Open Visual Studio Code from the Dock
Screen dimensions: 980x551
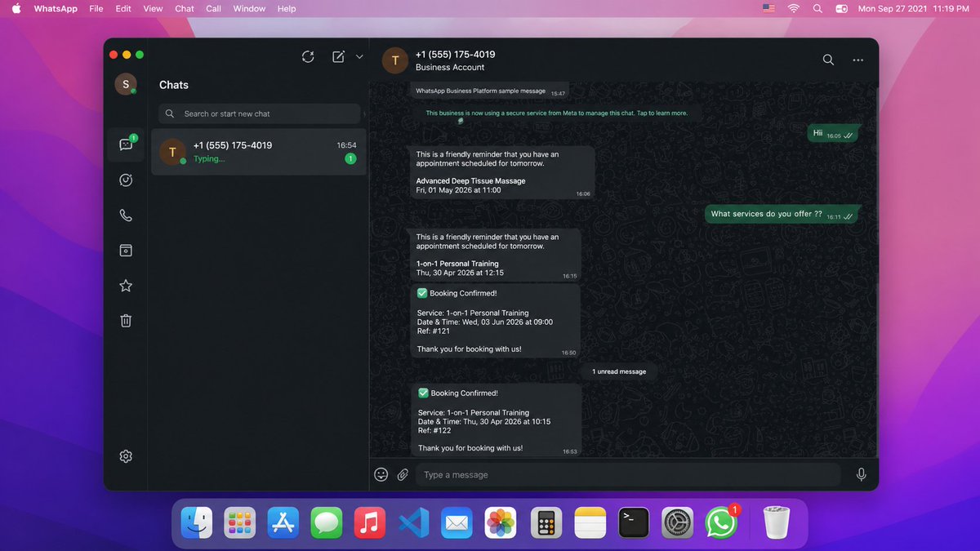click(413, 522)
